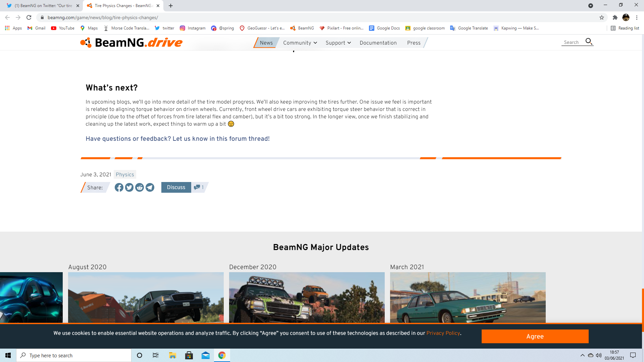This screenshot has width=644, height=362.
Task: Open Mail app from taskbar
Action: click(x=206, y=355)
